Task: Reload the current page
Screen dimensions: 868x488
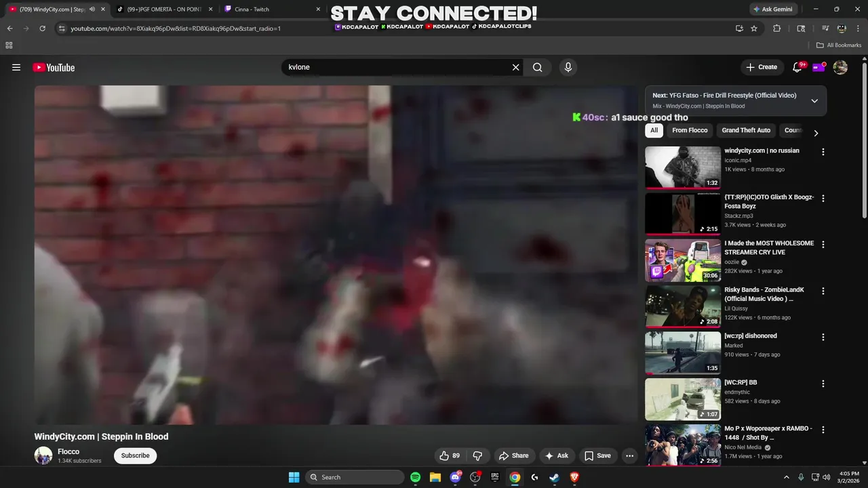Action: [42, 28]
